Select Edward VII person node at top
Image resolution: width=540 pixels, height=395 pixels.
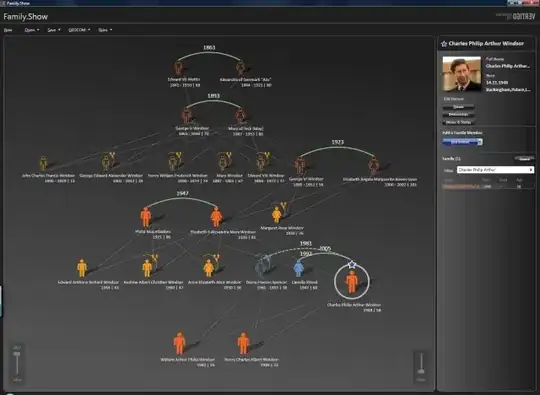(x=178, y=68)
